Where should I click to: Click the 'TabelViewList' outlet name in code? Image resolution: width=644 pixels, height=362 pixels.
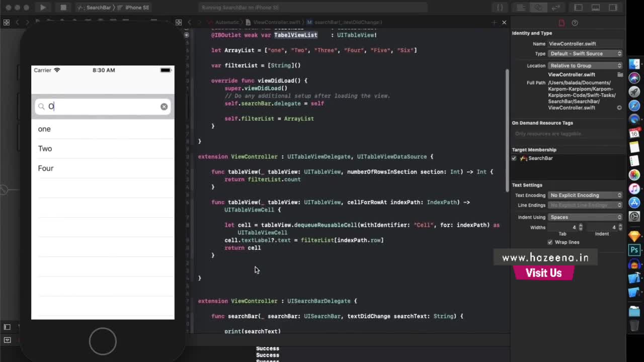click(296, 35)
